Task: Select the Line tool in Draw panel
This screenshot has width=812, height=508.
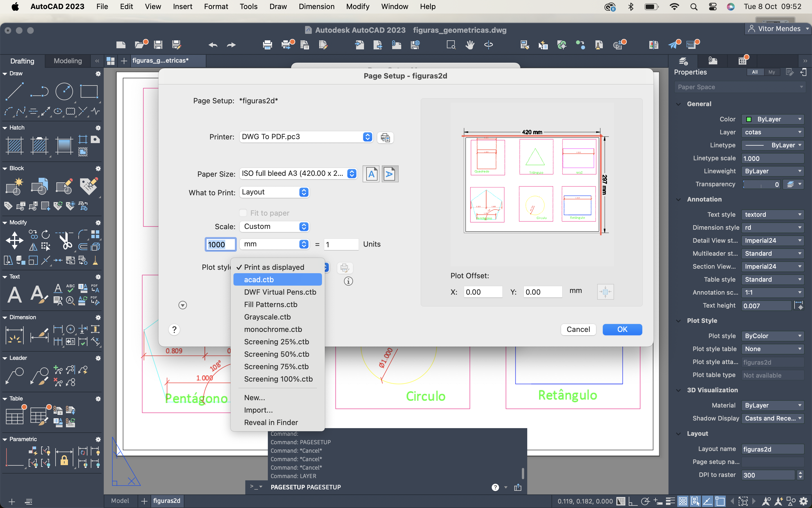Action: pyautogui.click(x=14, y=91)
